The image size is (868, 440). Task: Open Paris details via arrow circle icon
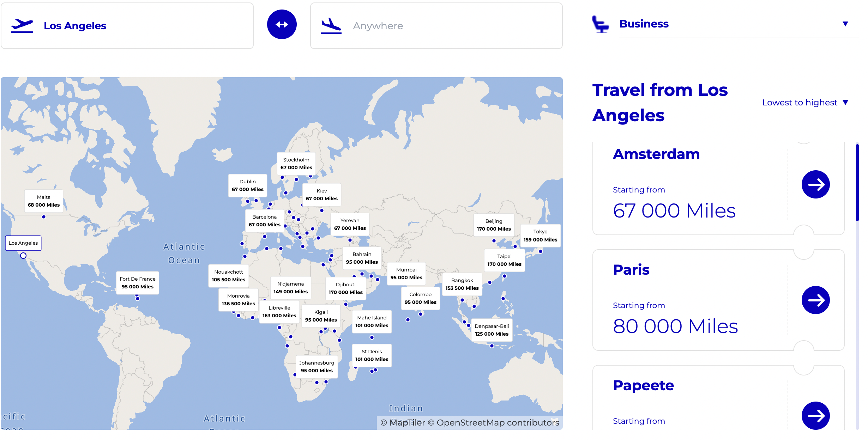815,300
